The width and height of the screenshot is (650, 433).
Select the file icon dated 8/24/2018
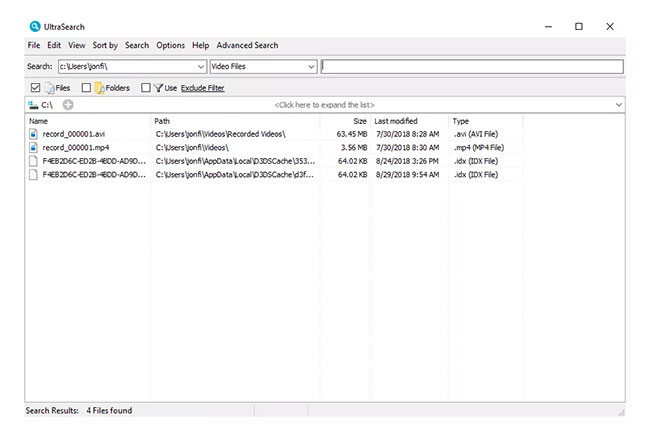[x=34, y=161]
